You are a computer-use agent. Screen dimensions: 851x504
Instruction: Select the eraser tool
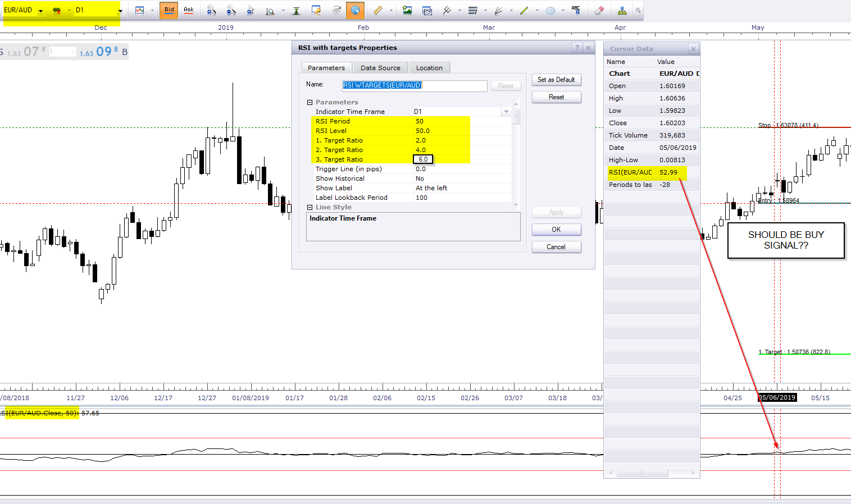coord(599,10)
